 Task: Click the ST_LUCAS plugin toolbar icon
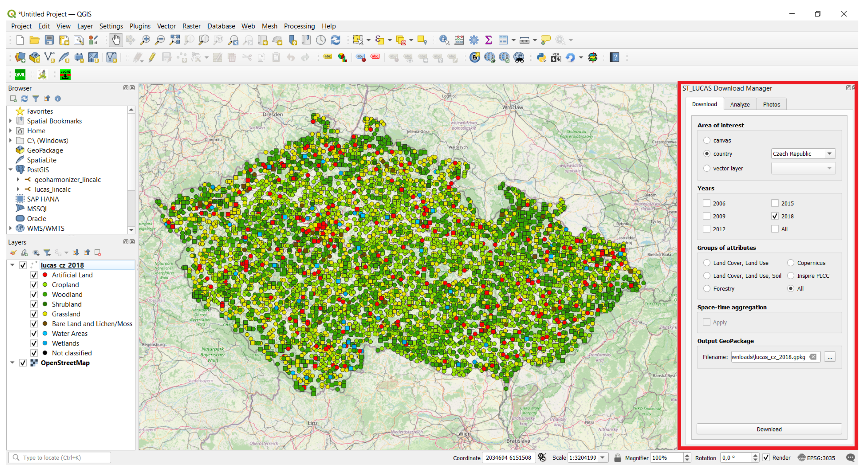coord(65,74)
